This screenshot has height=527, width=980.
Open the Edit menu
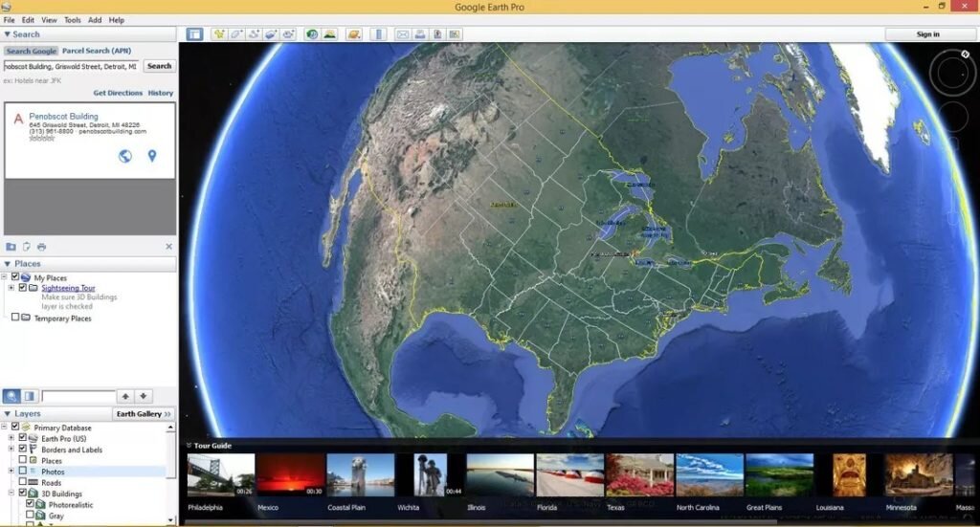tap(28, 20)
